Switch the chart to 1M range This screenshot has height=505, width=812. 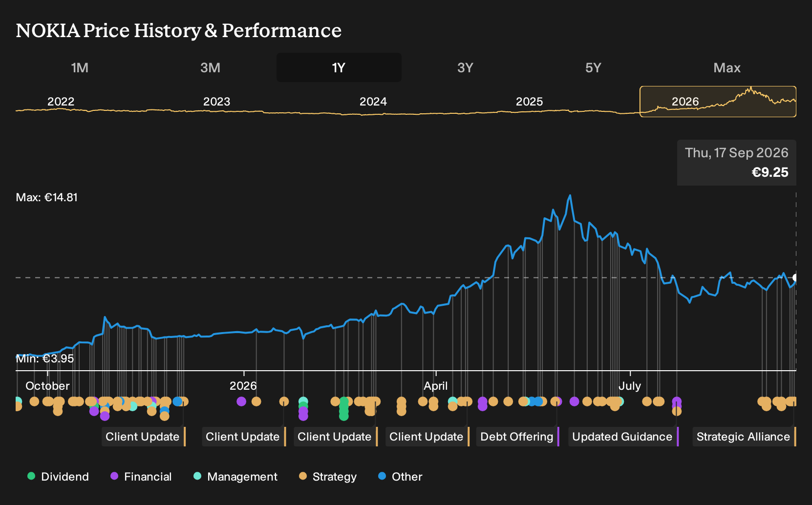click(x=80, y=67)
